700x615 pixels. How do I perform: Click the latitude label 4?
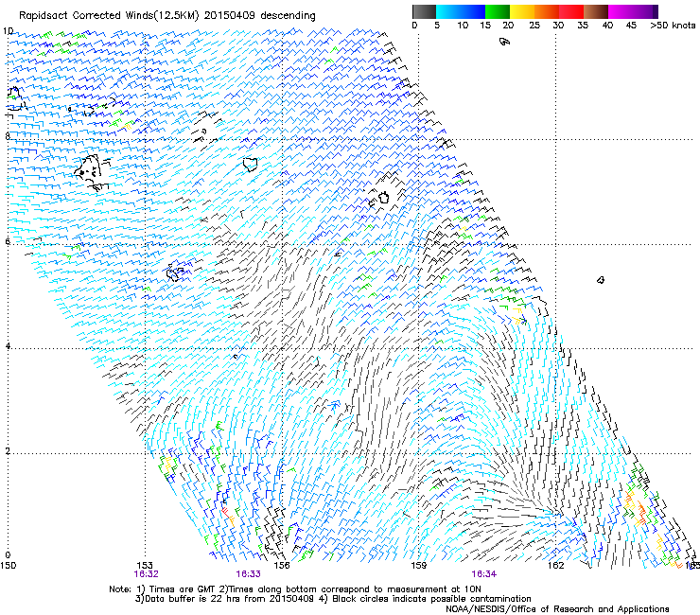pyautogui.click(x=8, y=346)
